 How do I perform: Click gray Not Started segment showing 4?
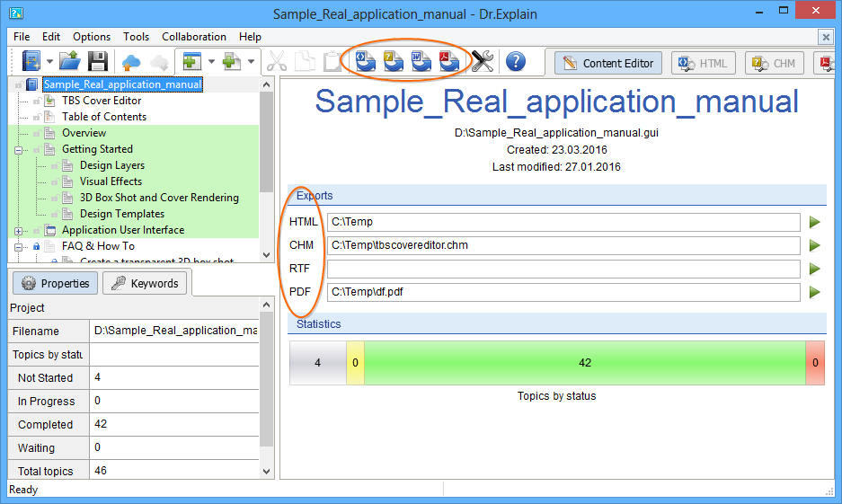click(x=318, y=363)
